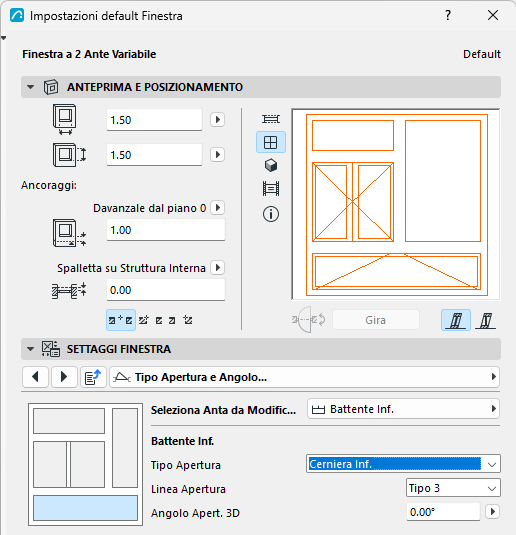Open the Spalletta su Struttura Interna flyout
The image size is (516, 535).
[x=217, y=268]
